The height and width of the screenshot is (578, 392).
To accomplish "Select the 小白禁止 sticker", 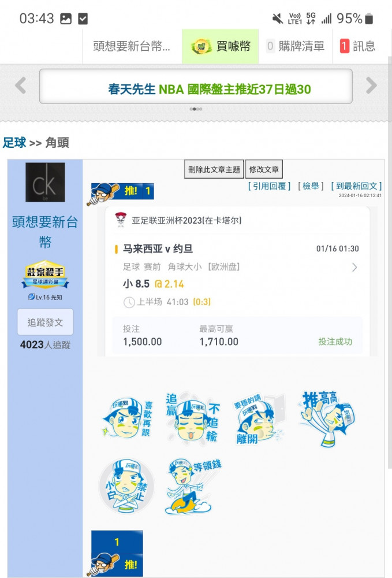I will pos(126,486).
